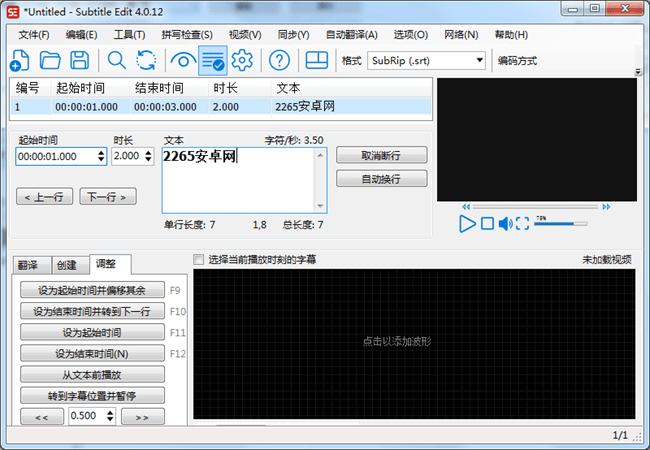Image resolution: width=650 pixels, height=450 pixels.
Task: Toggle the layout icon in toolbar
Action: [x=316, y=60]
